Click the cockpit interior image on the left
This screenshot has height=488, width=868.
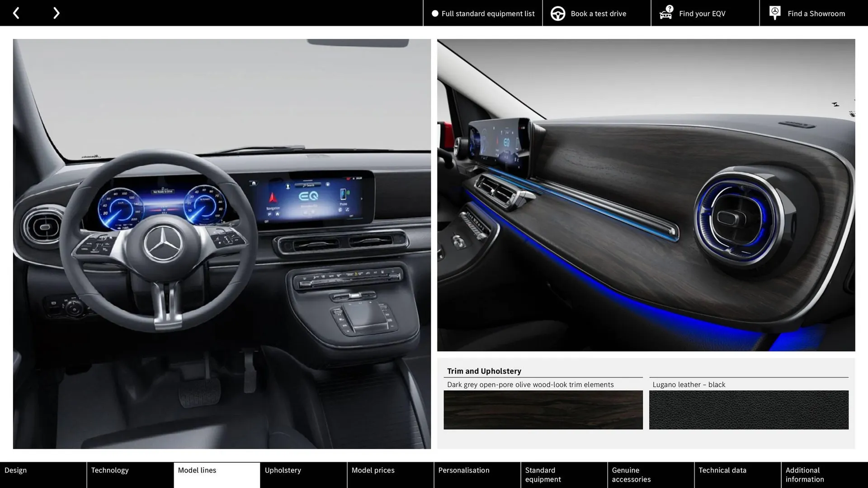point(222,244)
